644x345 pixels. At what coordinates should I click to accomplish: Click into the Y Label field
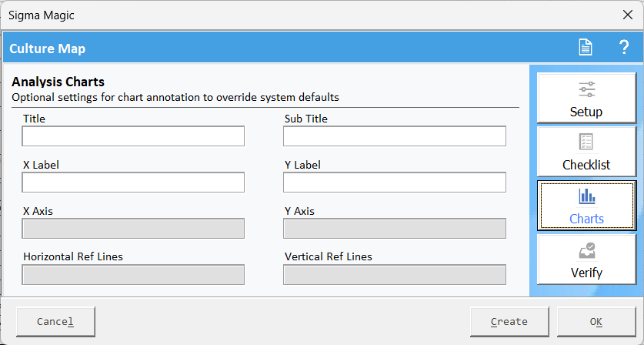tap(394, 183)
